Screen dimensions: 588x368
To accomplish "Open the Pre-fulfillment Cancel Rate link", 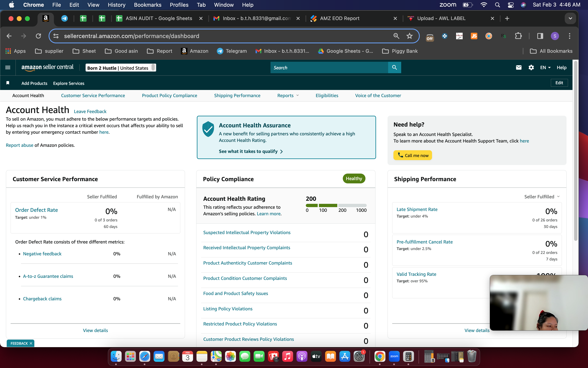I will coord(425,242).
